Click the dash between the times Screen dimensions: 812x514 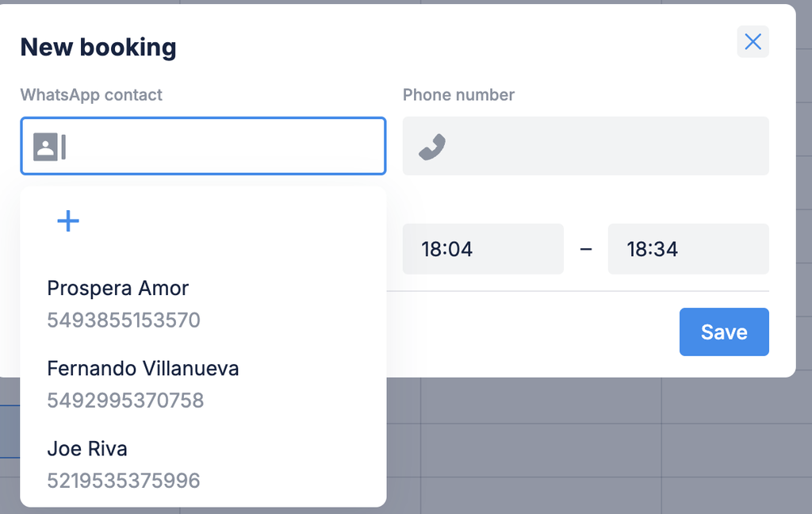(586, 249)
